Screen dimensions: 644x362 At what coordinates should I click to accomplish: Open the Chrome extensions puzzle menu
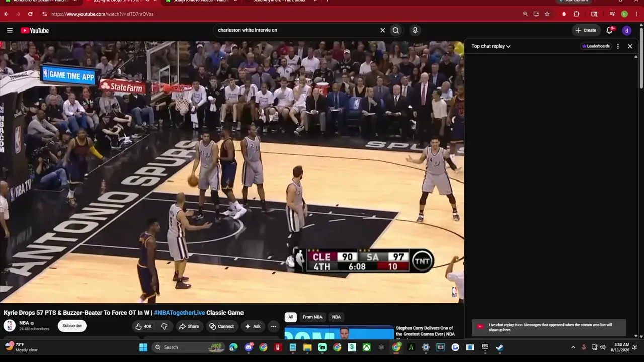pos(576,14)
